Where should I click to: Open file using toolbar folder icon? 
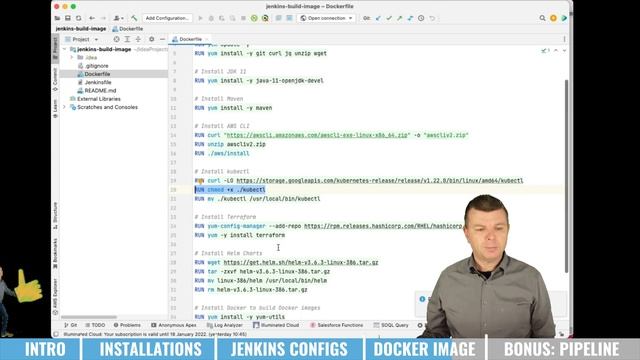click(58, 18)
